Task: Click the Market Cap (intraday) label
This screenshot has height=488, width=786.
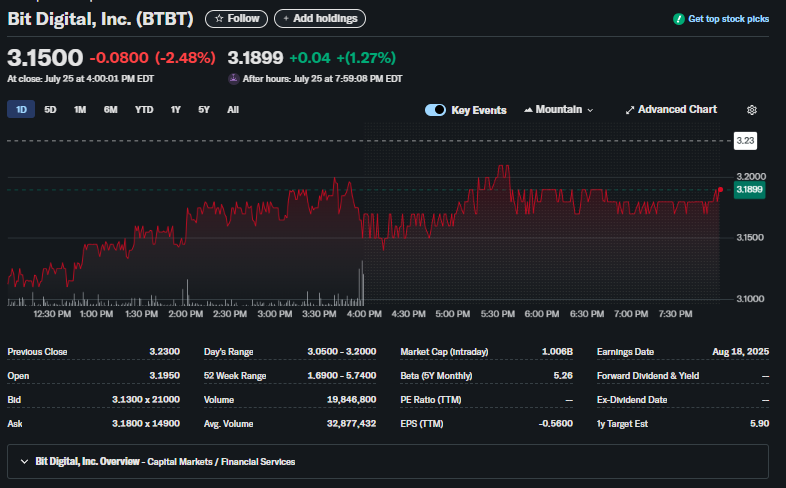Action: click(x=444, y=352)
